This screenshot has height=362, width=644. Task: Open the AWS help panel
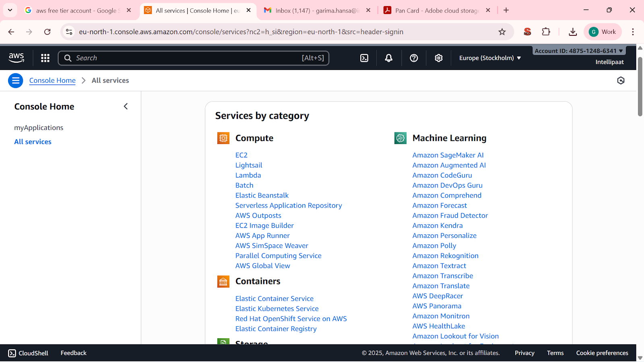tap(414, 58)
